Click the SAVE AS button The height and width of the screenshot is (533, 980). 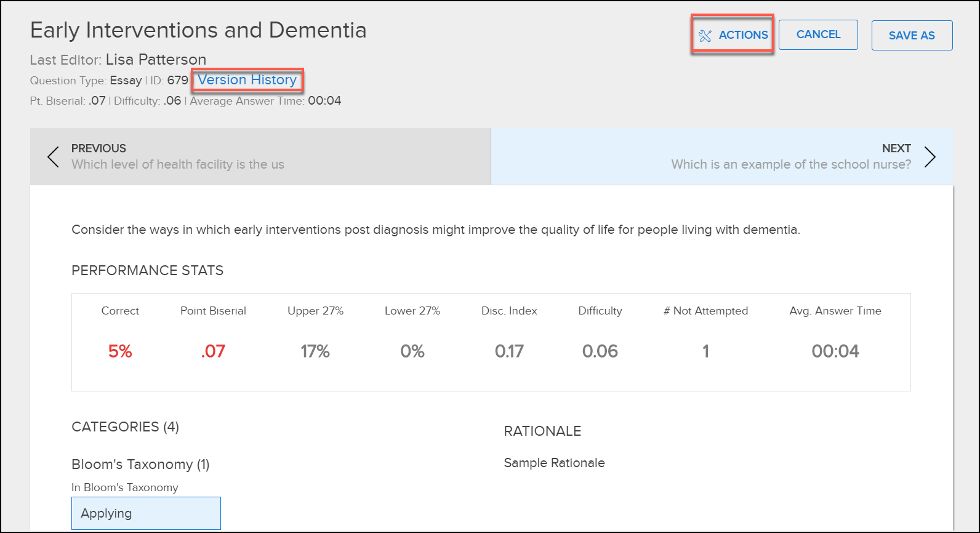[912, 36]
